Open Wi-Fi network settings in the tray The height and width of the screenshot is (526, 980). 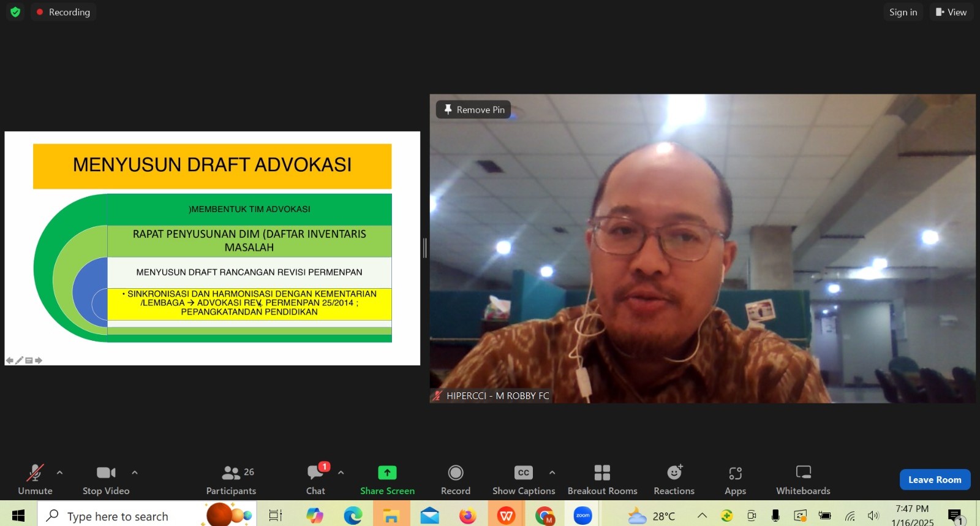(x=850, y=516)
